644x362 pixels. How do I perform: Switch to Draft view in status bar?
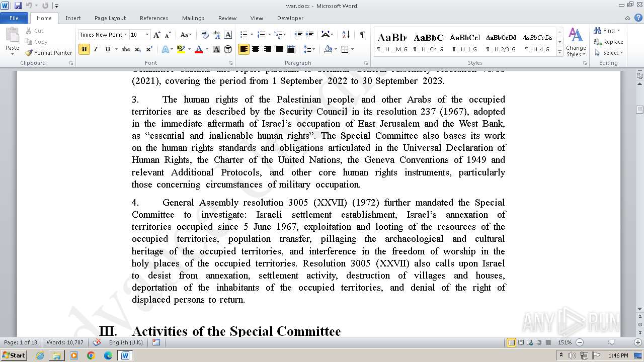(548, 342)
